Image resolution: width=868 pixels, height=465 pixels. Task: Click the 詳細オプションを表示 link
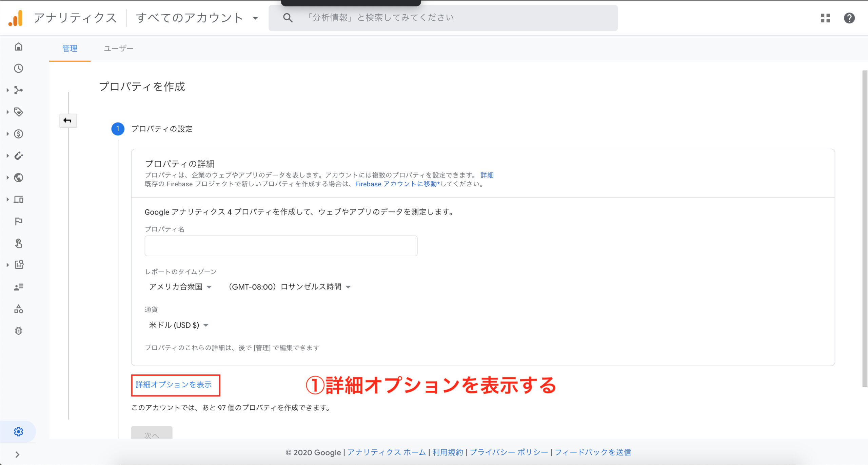coord(173,385)
